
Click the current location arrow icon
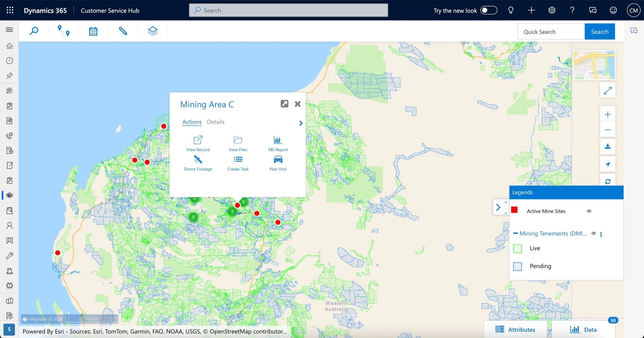coord(607,164)
